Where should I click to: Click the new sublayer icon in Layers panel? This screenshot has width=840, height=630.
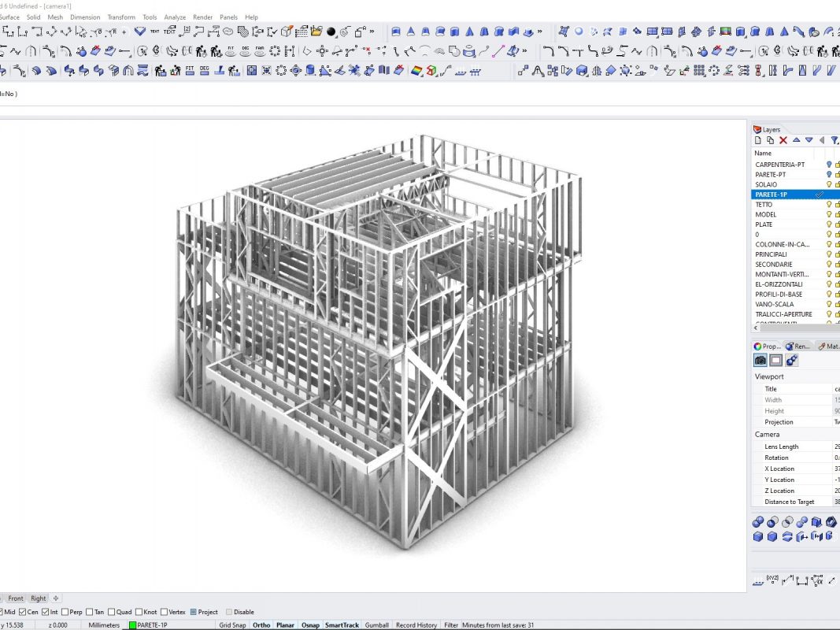771,140
